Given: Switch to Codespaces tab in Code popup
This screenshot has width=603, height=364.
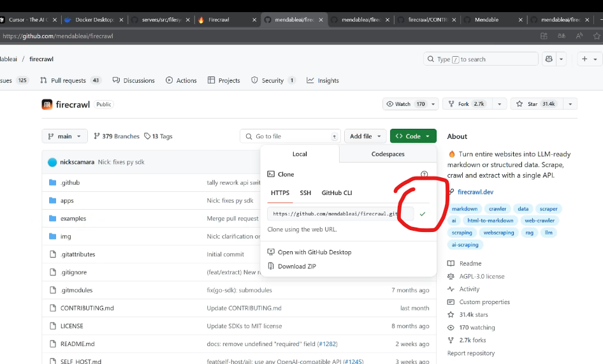Looking at the screenshot, I should tap(388, 154).
